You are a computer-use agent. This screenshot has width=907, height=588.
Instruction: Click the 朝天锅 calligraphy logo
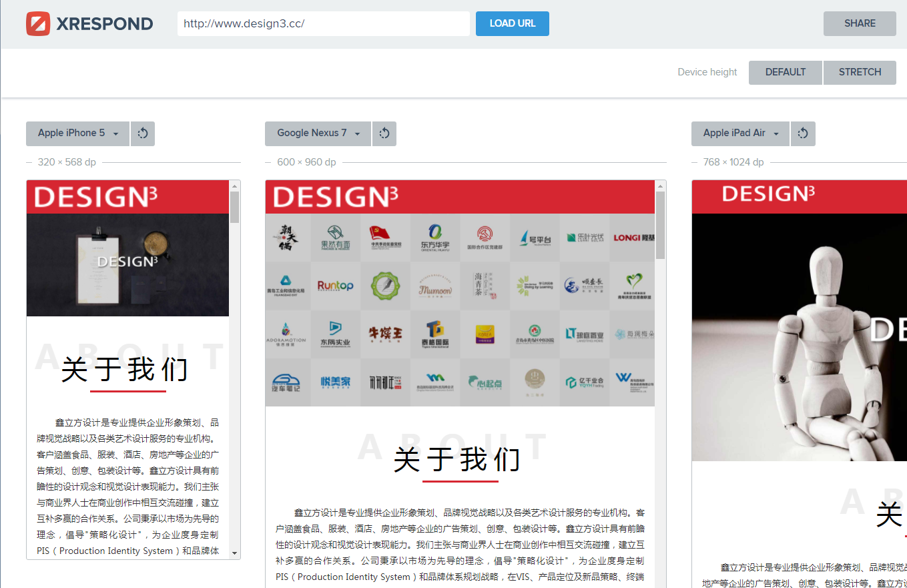pyautogui.click(x=286, y=238)
